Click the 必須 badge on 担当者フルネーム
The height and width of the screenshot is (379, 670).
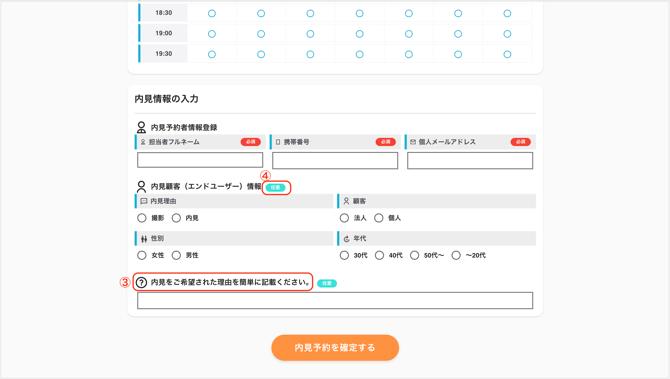pyautogui.click(x=250, y=142)
